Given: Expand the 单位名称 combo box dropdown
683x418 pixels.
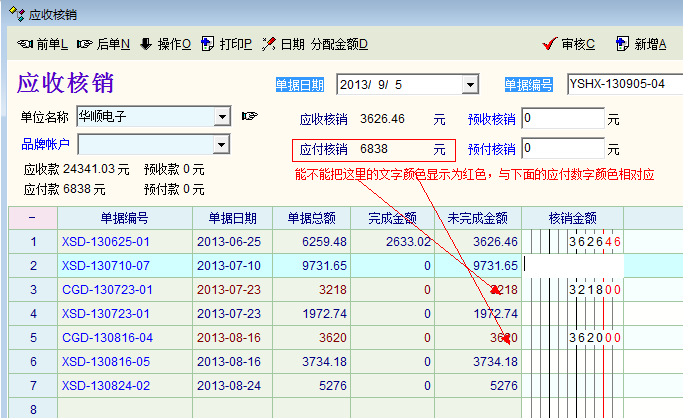Looking at the screenshot, I should (222, 117).
